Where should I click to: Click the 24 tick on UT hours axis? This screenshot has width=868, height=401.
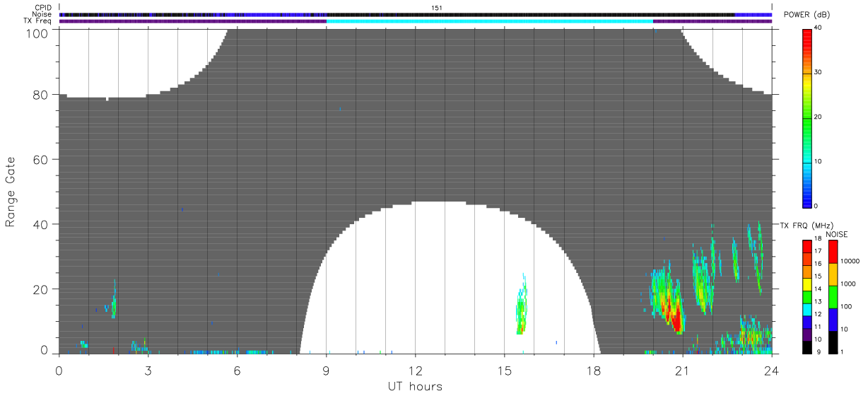pos(772,370)
